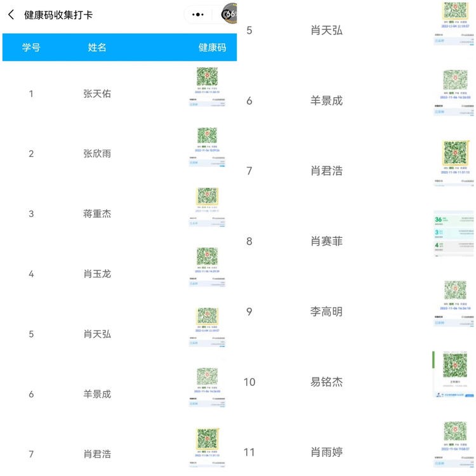Select the name 张天佑

click(x=97, y=93)
